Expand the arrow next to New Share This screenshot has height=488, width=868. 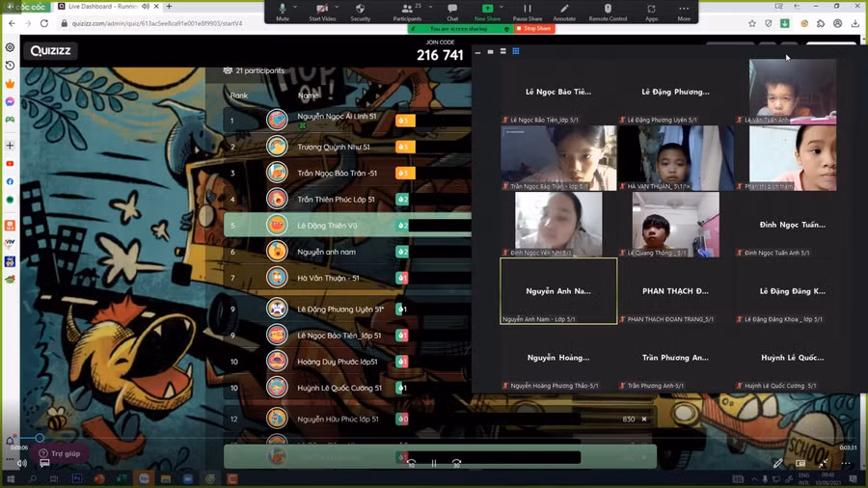click(x=503, y=7)
